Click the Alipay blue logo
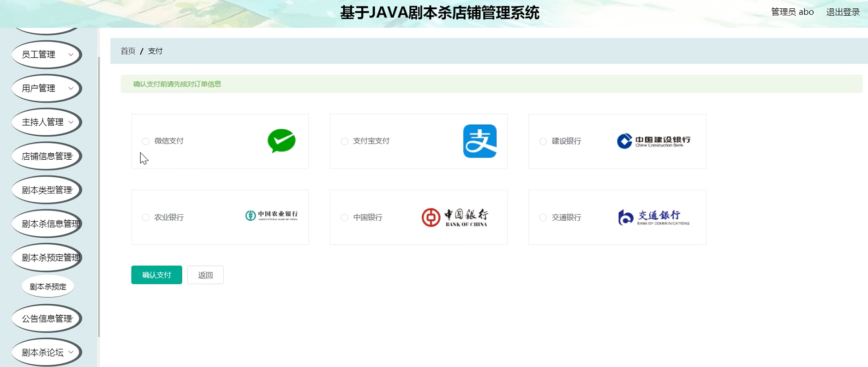The width and height of the screenshot is (868, 367). [480, 141]
